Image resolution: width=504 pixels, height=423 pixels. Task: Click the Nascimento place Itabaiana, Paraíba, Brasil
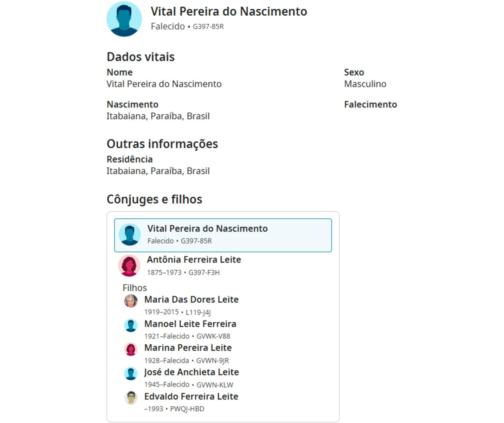tap(158, 116)
